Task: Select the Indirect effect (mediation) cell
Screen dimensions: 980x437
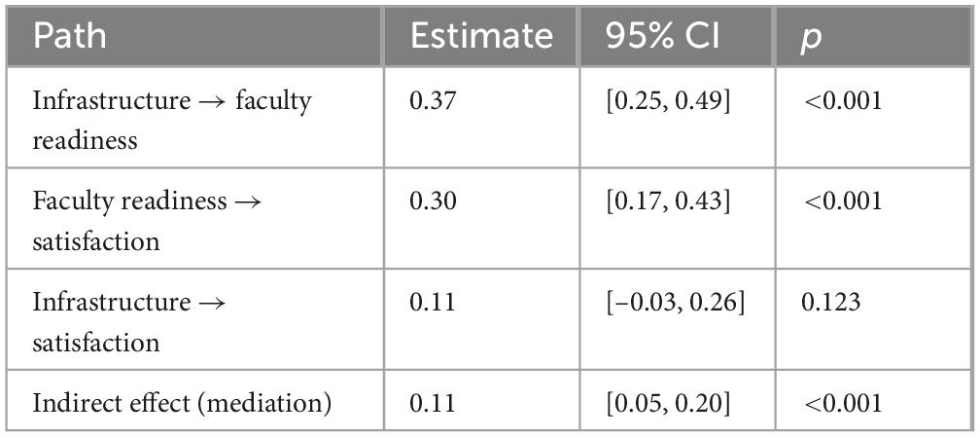Action: 182,402
